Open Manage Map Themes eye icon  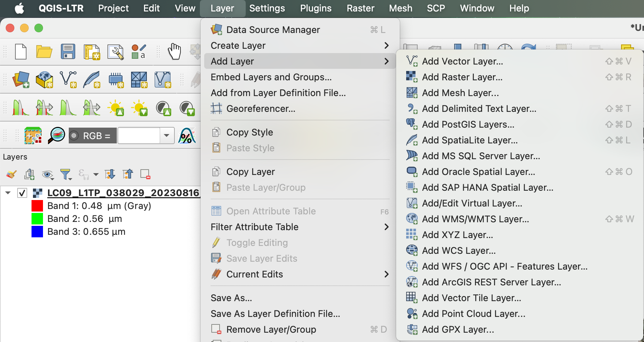[x=48, y=175]
